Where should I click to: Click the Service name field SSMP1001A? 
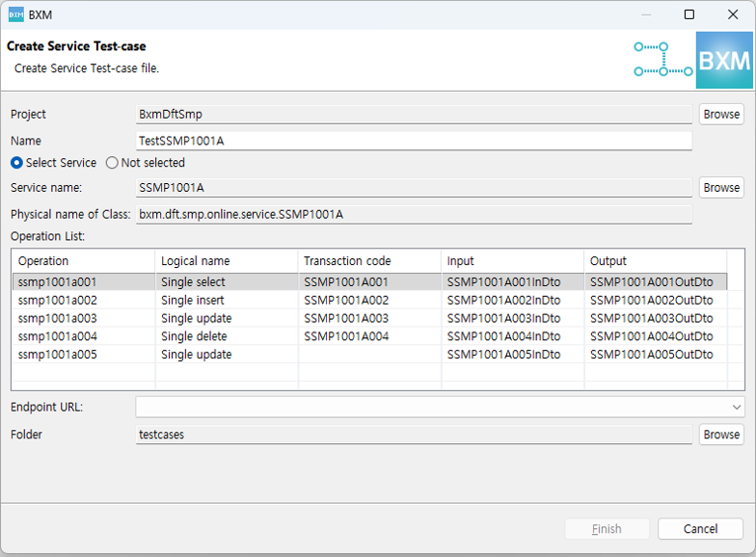click(x=414, y=187)
